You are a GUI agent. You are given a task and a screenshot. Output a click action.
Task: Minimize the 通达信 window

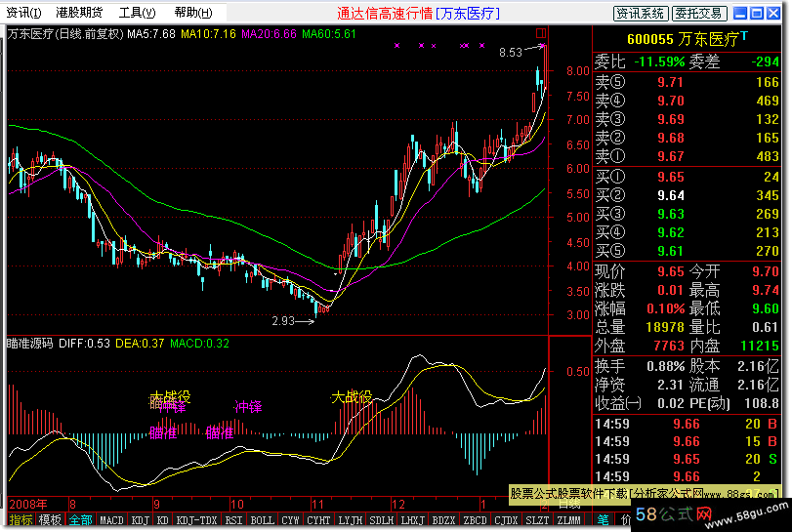[740, 13]
